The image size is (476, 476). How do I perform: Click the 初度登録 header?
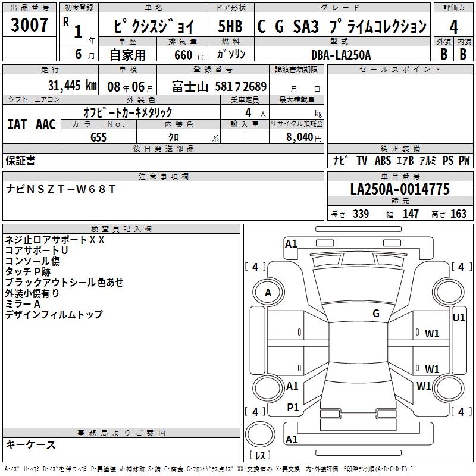point(79,8)
